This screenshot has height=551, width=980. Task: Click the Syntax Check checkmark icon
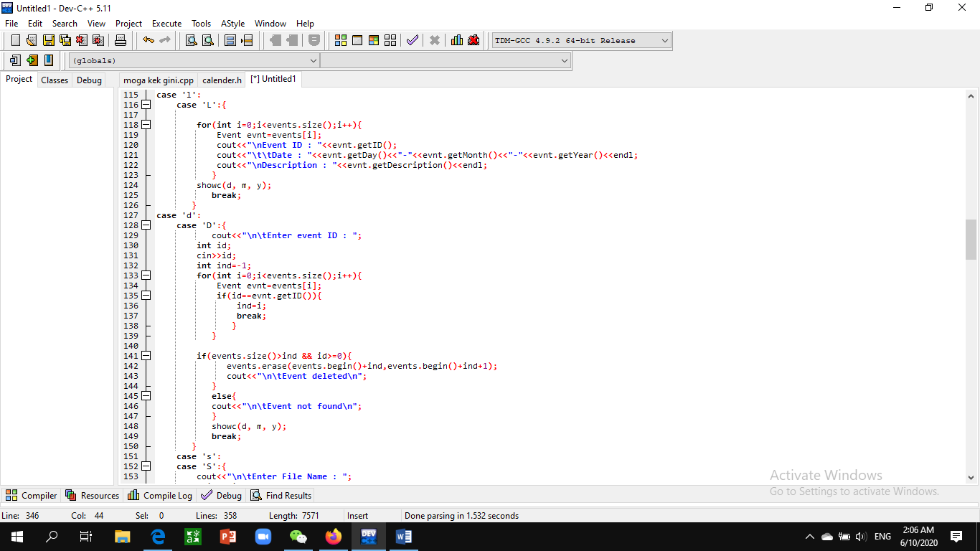click(413, 40)
